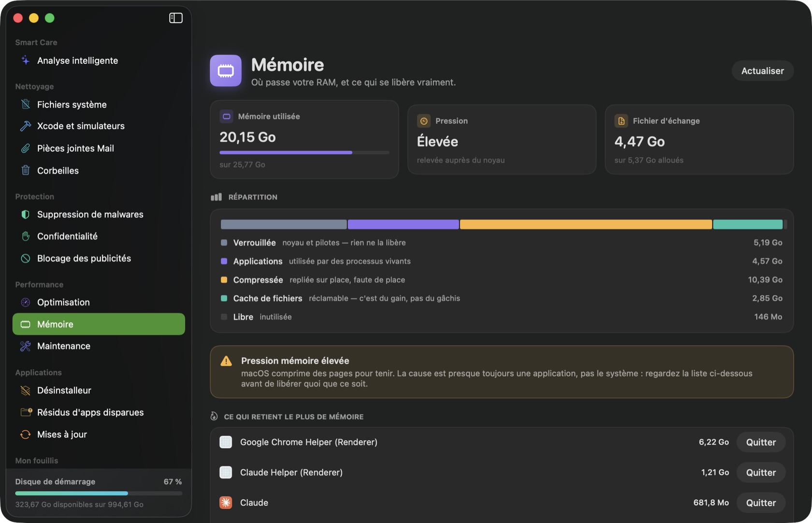Image resolution: width=812 pixels, height=523 pixels.
Task: Click the shield icon for Suppression de malwares
Action: [26, 214]
